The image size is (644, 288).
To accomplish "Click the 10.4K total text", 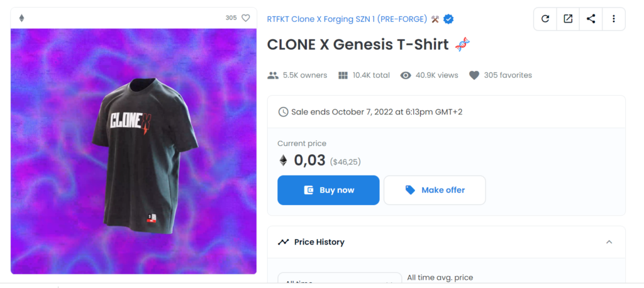I will 371,75.
